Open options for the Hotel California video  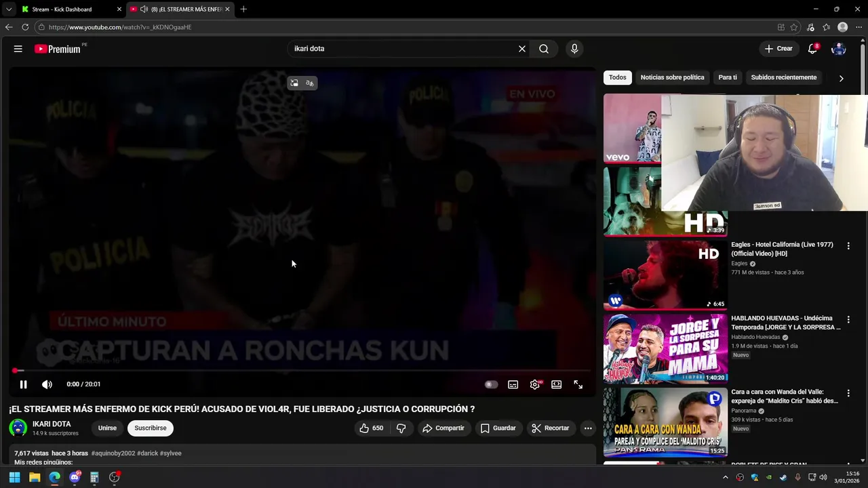pyautogui.click(x=848, y=246)
